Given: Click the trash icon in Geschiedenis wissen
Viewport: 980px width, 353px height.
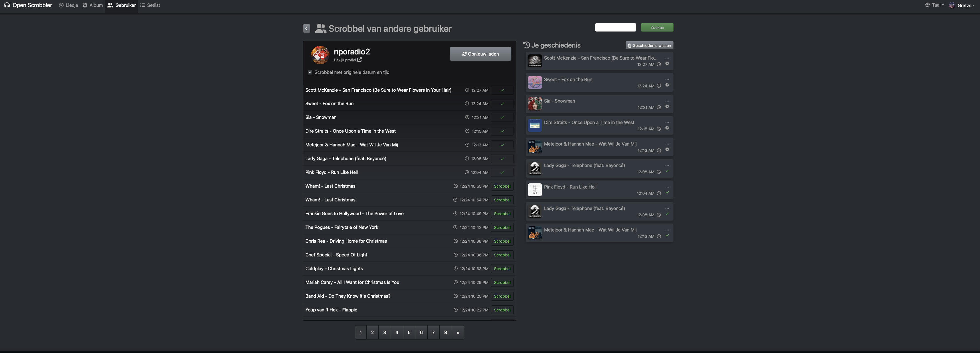Looking at the screenshot, I should (x=630, y=45).
